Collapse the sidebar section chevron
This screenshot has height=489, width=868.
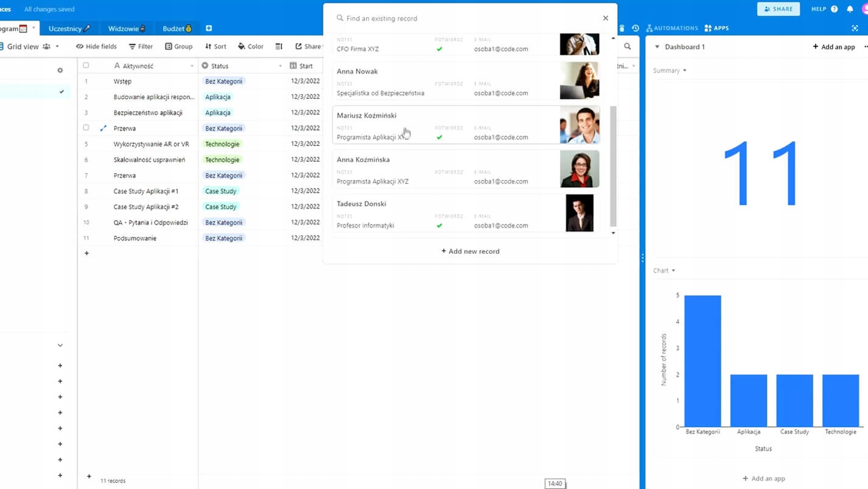click(60, 345)
